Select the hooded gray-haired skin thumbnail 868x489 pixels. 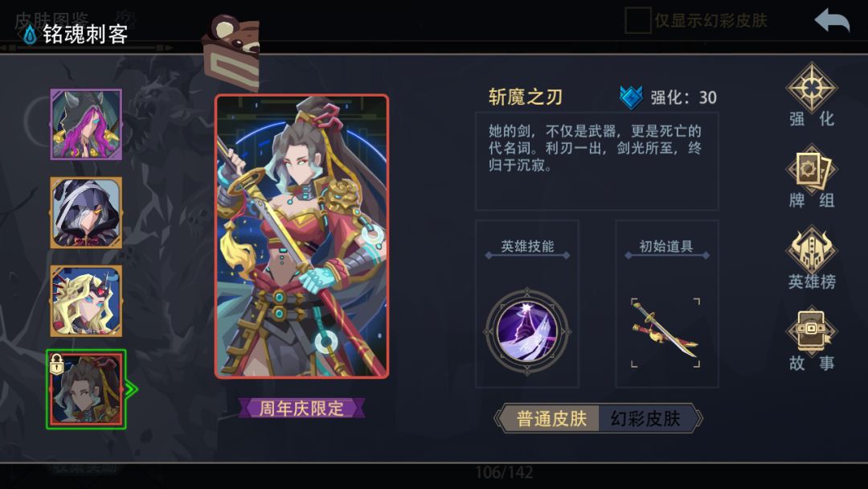[x=86, y=212]
